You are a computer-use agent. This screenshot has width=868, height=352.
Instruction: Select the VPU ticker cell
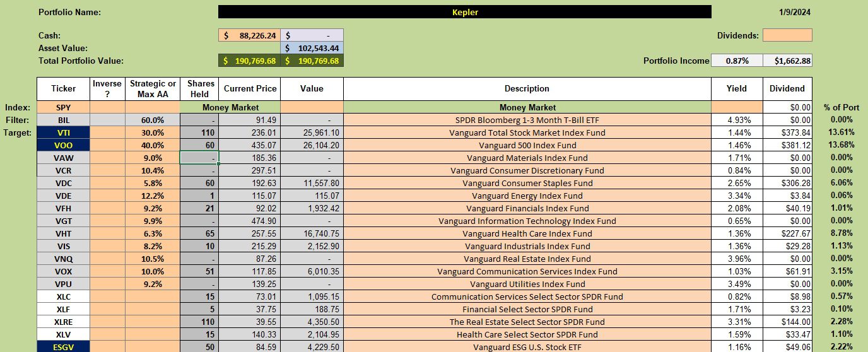tap(63, 284)
